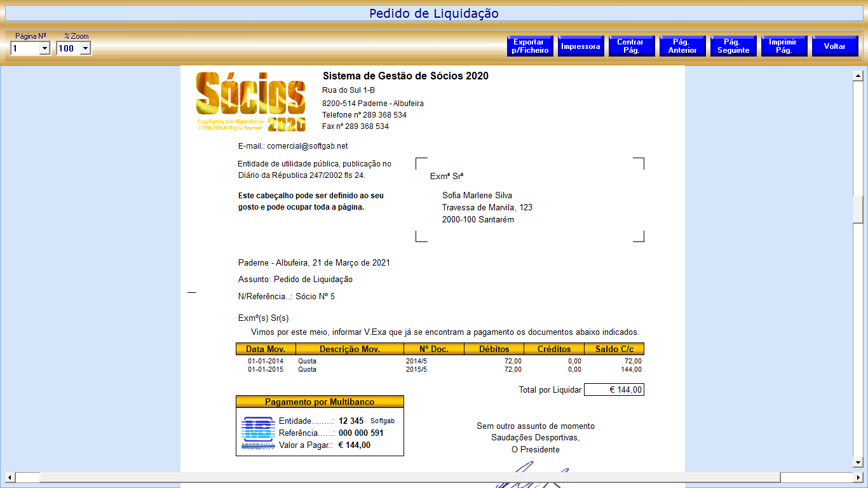Click the vertical scrollbar up arrow
868x488 pixels.
(x=858, y=76)
